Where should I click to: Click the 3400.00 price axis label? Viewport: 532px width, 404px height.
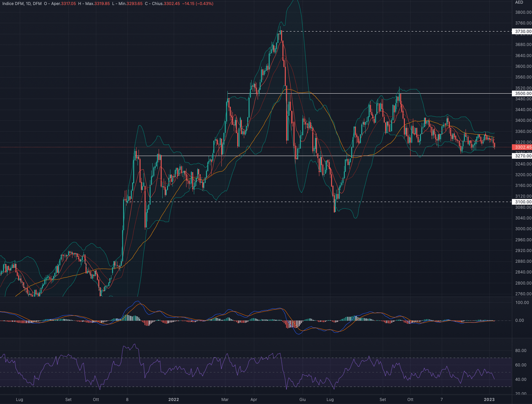coord(523,120)
